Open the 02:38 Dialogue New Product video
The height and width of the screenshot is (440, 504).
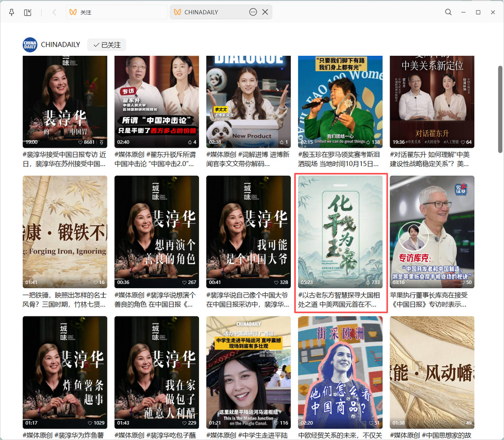point(248,102)
